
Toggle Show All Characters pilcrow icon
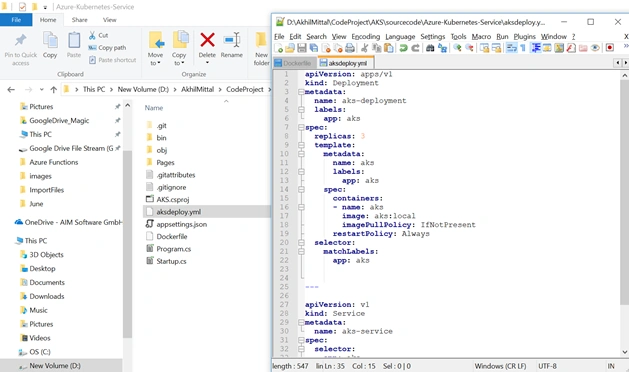pos(523,48)
